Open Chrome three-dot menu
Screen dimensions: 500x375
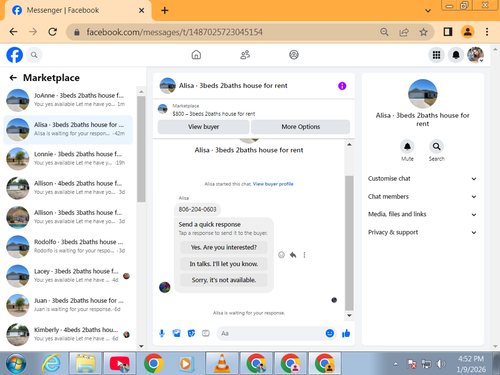487,32
